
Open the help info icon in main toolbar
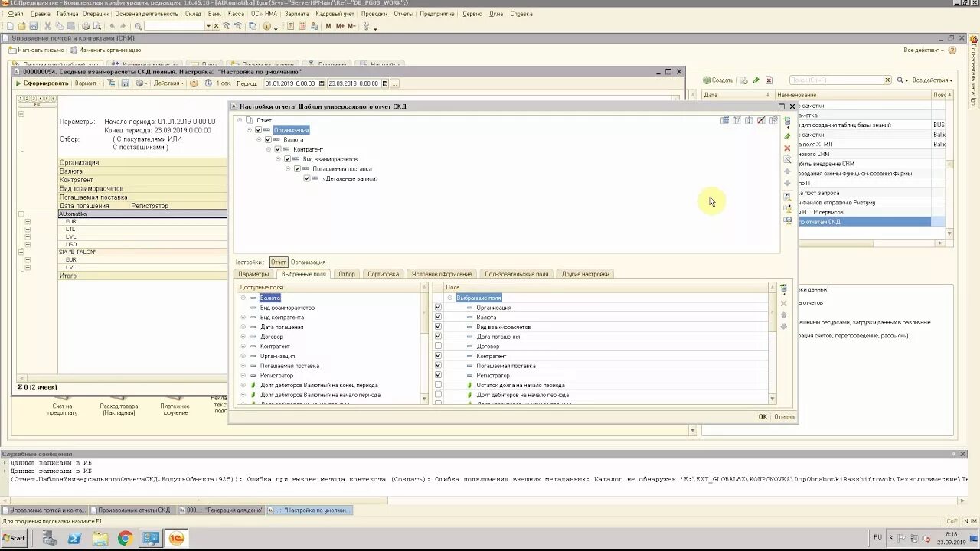click(x=266, y=26)
